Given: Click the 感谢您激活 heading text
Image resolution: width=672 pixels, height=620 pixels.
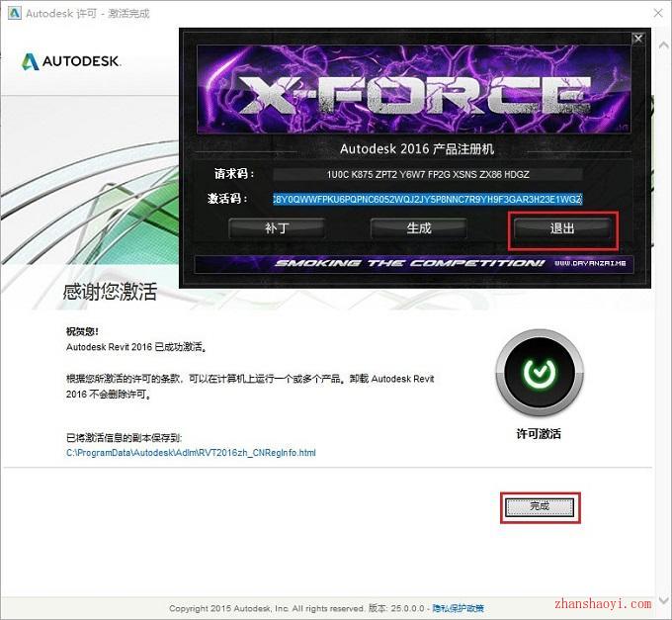Looking at the screenshot, I should click(x=110, y=292).
